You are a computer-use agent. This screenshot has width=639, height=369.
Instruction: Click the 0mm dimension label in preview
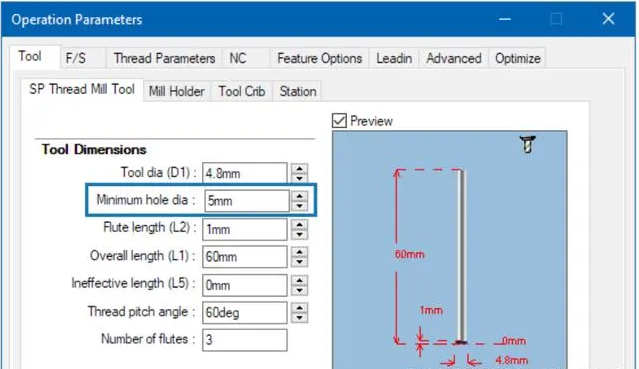[x=513, y=341]
